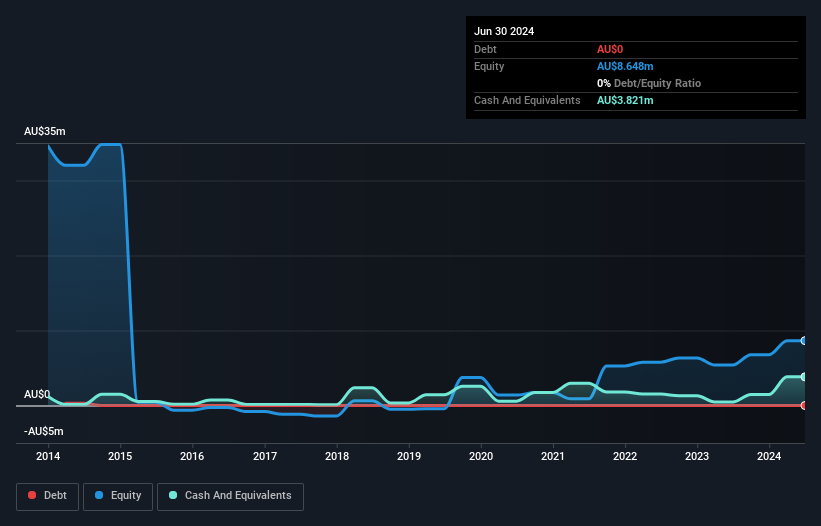Click the 0% Debt/Equity Ratio text

(649, 83)
